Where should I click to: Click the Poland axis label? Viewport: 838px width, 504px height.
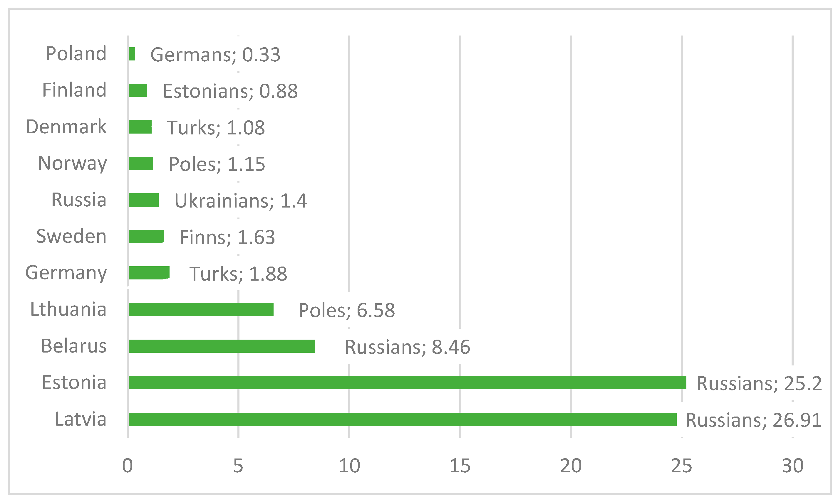tap(76, 54)
